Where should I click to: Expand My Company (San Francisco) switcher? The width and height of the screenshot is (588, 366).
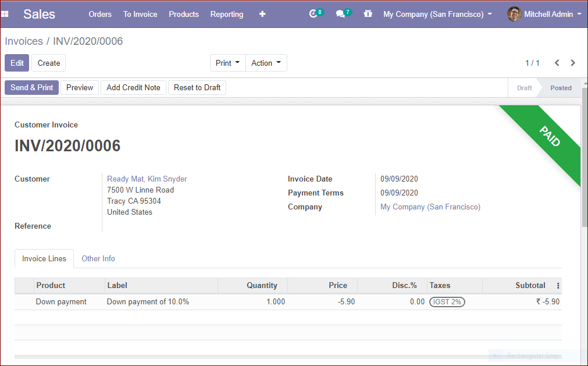coord(437,14)
